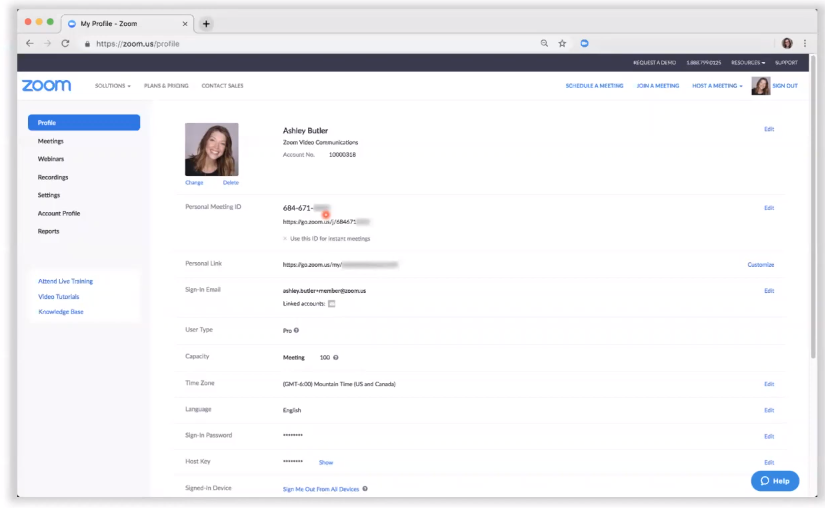Expand the Resources dropdown
Viewport: 825px width, 508px height.
tap(748, 63)
